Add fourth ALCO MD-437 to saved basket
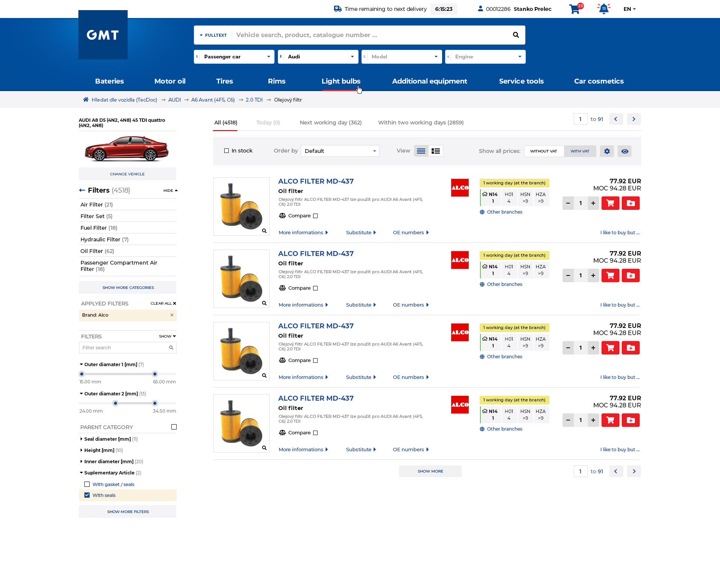Image resolution: width=720 pixels, height=588 pixels. click(630, 420)
